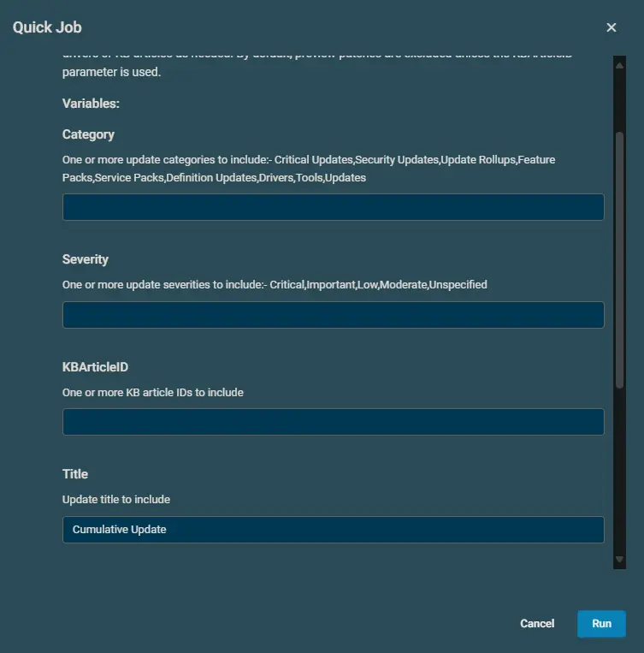Select the Title field containing Cumulative Update
The width and height of the screenshot is (644, 653).
(333, 530)
